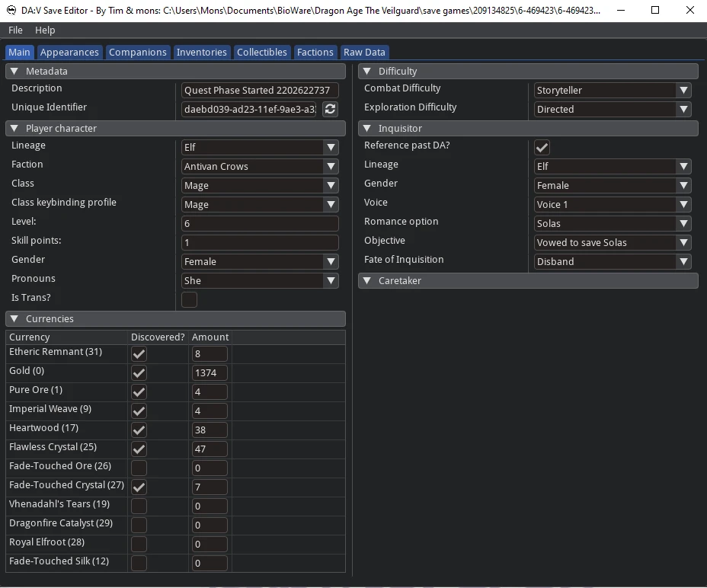Click the app icon in the title bar
Screen dimensions: 707x588
(11, 11)
